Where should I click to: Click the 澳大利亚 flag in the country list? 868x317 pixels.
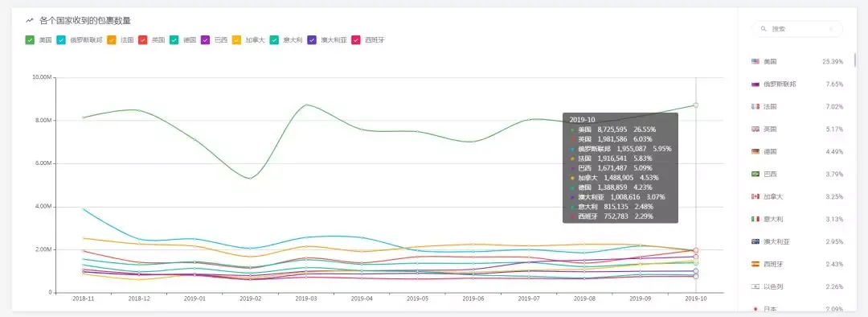[x=755, y=241]
